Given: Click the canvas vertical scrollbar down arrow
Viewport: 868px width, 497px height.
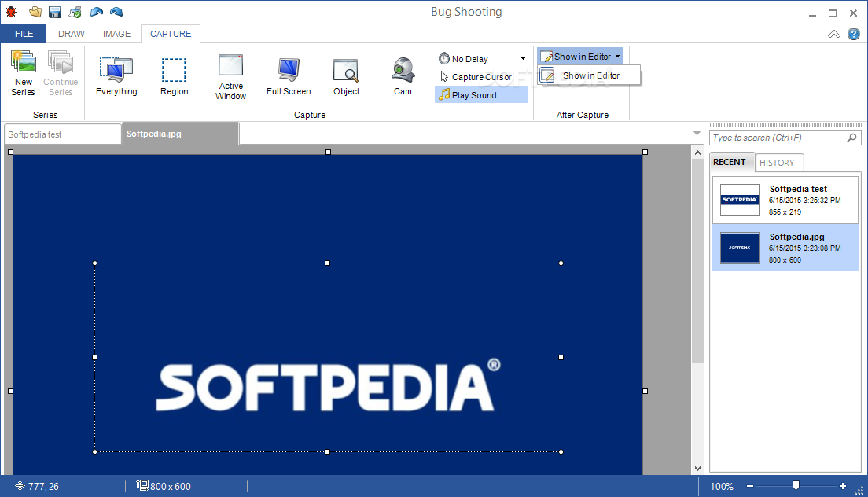Looking at the screenshot, I should point(697,469).
